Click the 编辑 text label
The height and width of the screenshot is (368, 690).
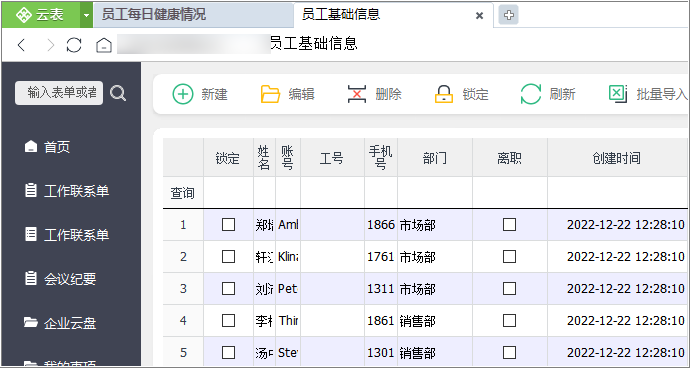pyautogui.click(x=301, y=94)
